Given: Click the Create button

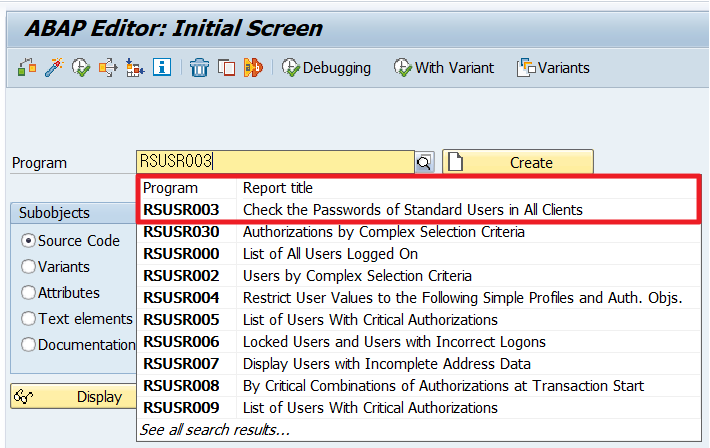Looking at the screenshot, I should (518, 162).
